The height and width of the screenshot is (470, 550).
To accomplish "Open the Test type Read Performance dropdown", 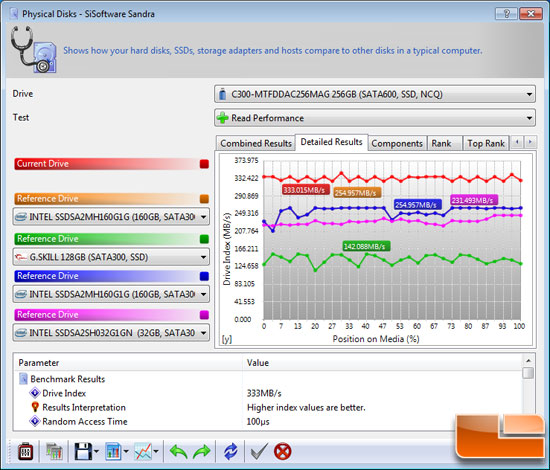I will click(x=375, y=118).
